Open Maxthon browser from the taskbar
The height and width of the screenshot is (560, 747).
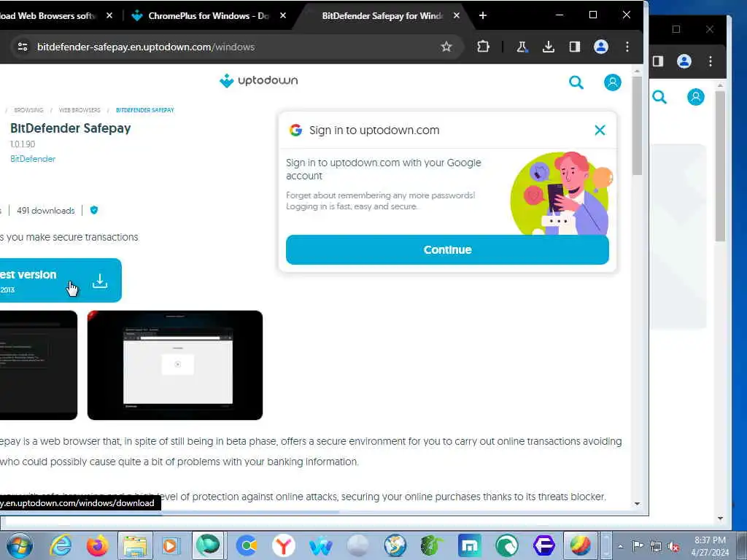(x=470, y=545)
